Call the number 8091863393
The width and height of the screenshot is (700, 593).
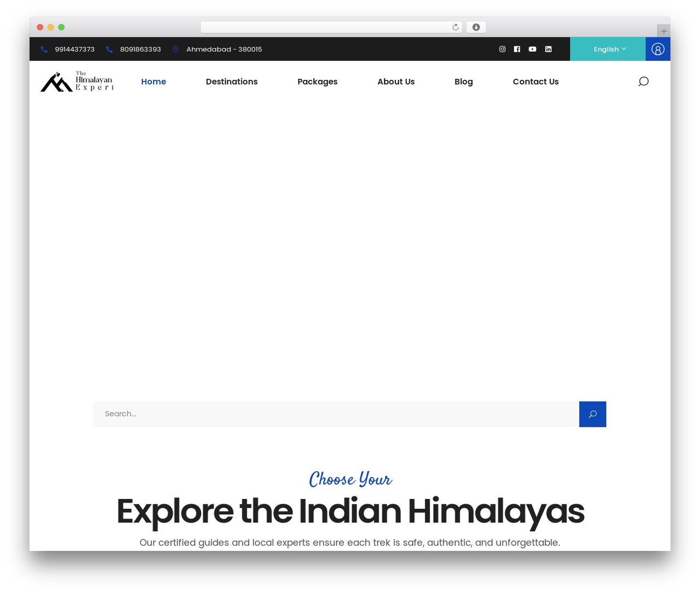[141, 49]
